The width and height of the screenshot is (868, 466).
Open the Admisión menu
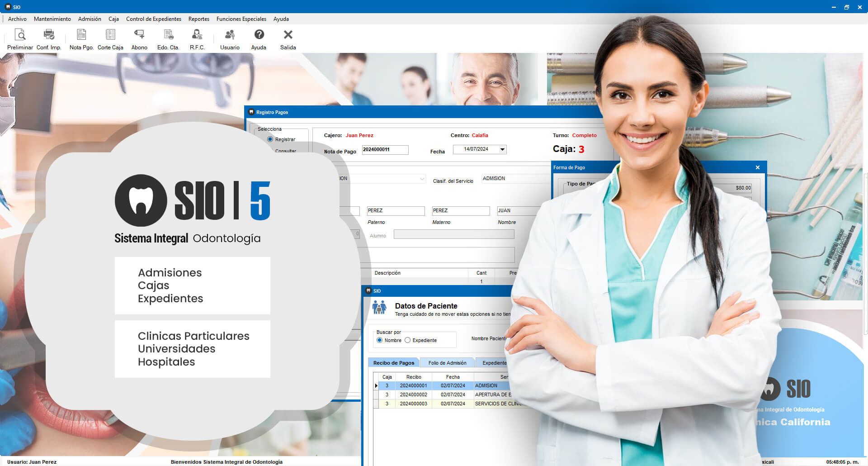coord(90,19)
